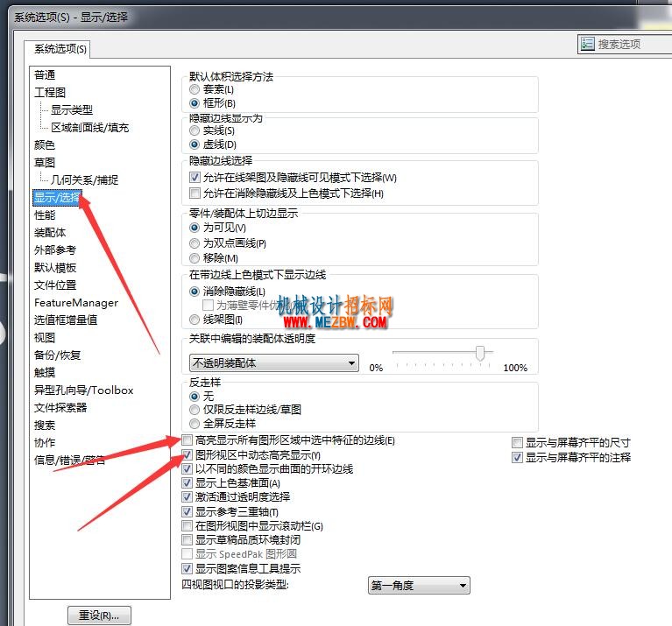Viewport: 672px width, 626px height.
Task: Open the 外部参考 settings category
Action: [55, 250]
